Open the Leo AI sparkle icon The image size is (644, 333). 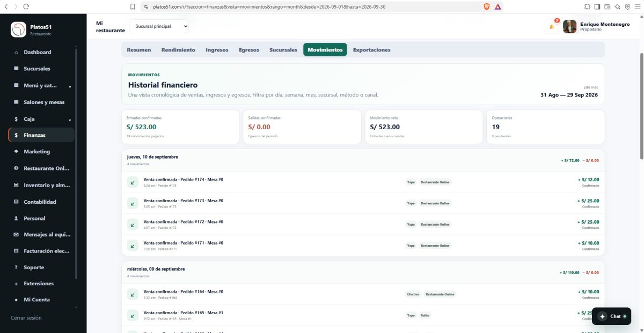[618, 6]
